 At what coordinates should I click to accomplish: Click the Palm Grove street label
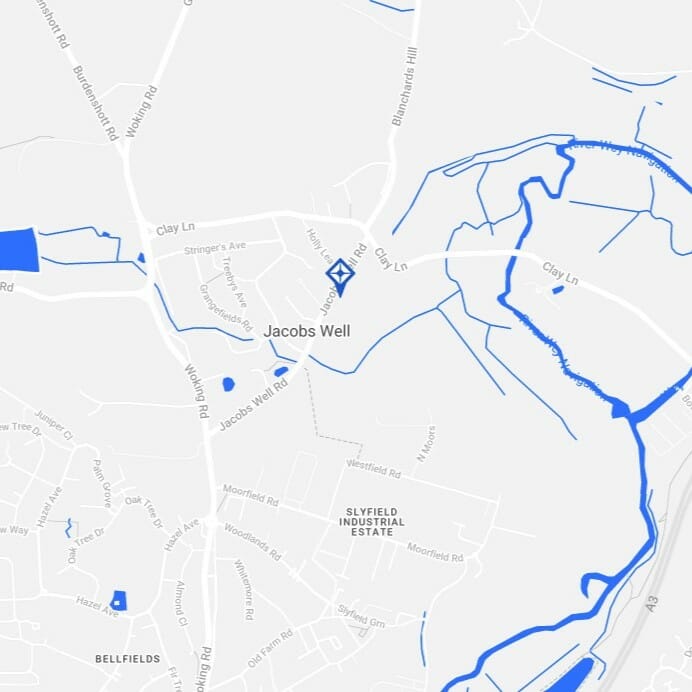point(102,483)
